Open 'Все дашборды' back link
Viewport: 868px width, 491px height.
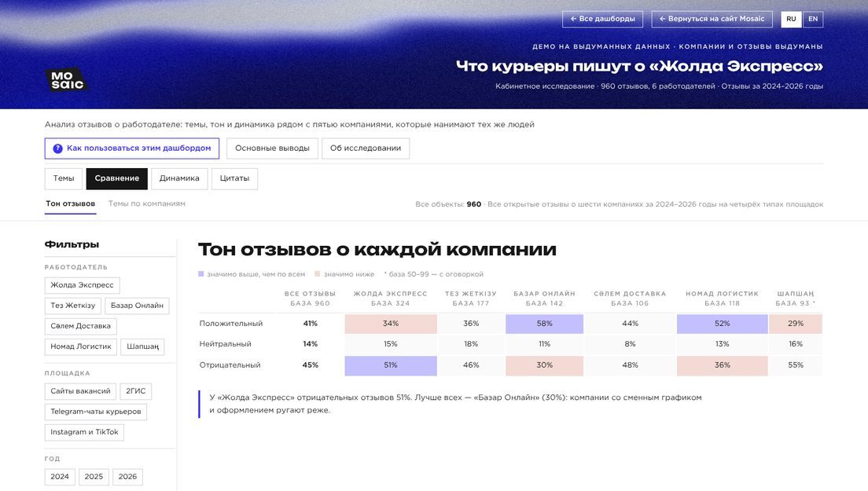602,19
